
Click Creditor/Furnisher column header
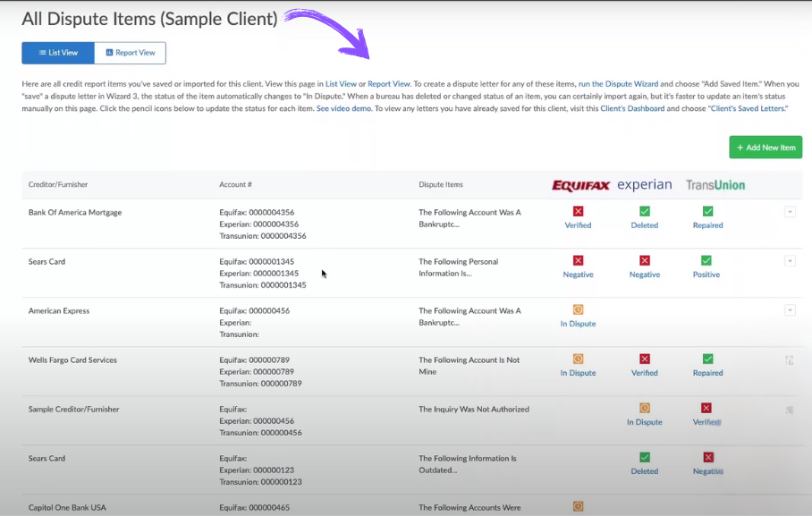(x=58, y=184)
